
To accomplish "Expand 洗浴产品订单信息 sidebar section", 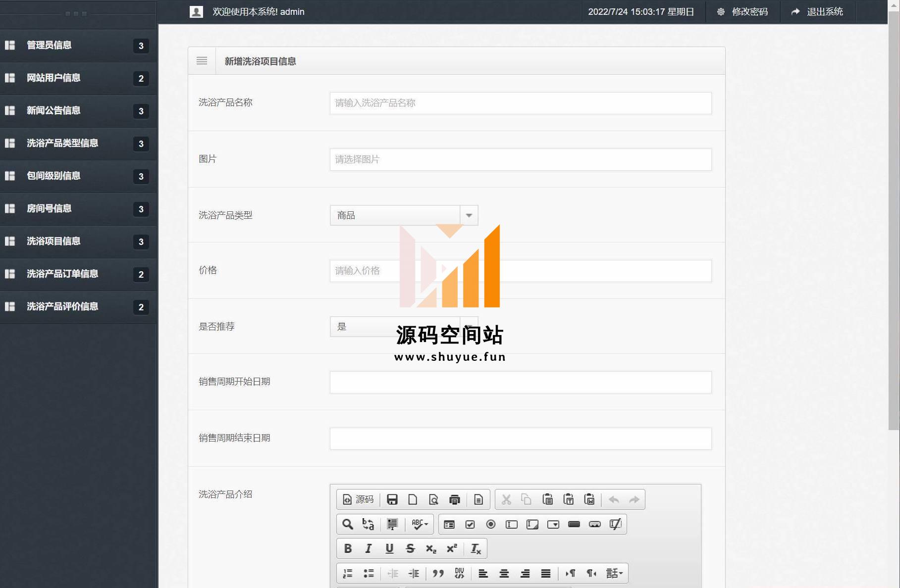I will pos(78,274).
